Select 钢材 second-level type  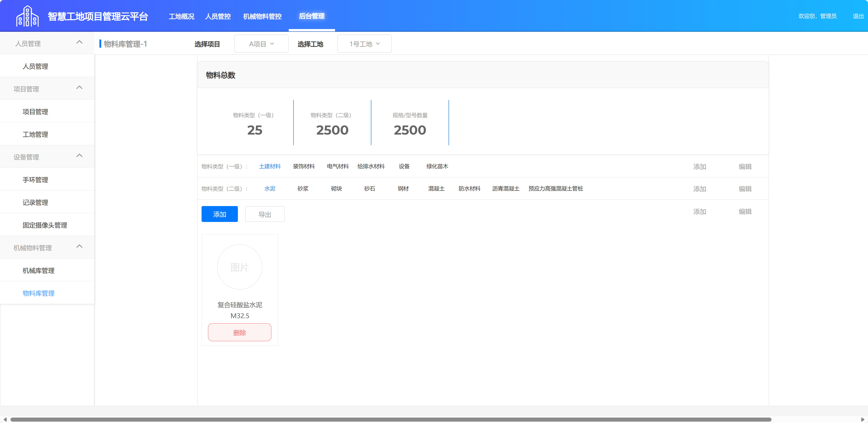click(x=403, y=189)
